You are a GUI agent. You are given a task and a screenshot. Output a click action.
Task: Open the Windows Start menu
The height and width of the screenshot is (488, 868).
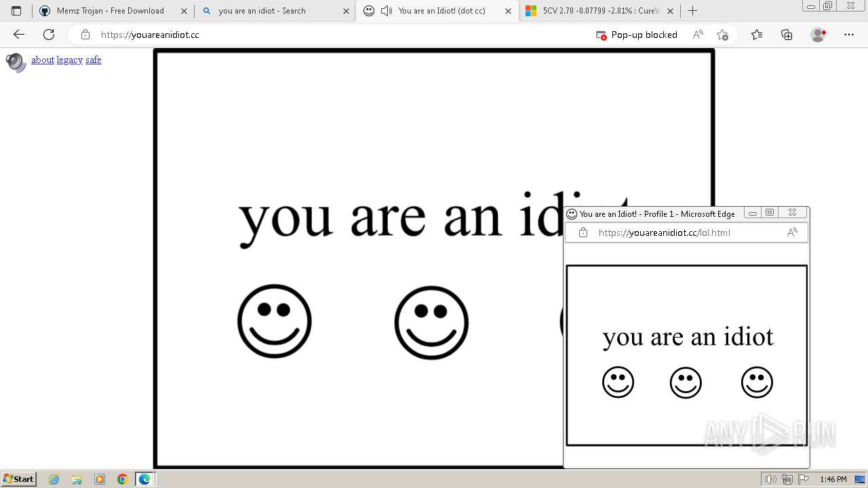(x=19, y=479)
